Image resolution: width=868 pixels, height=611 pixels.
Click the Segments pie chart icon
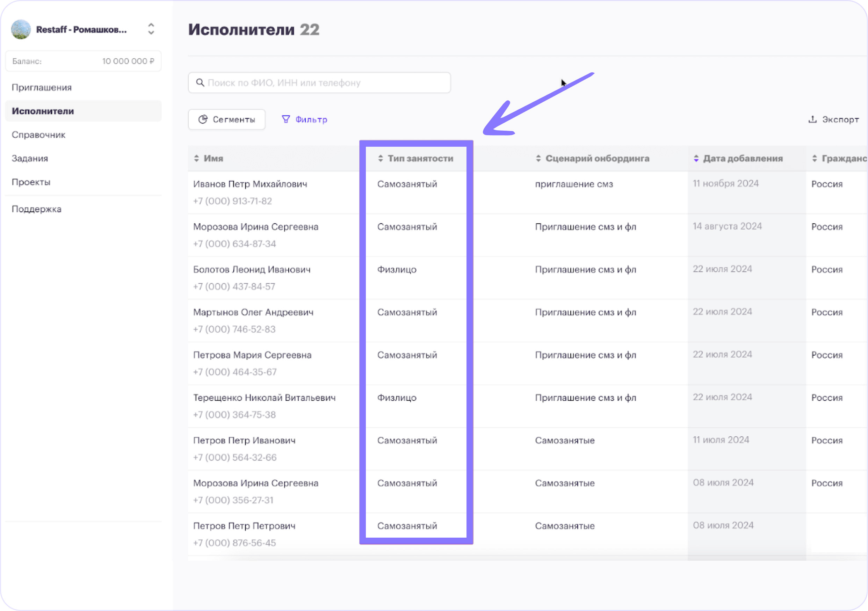(x=203, y=119)
